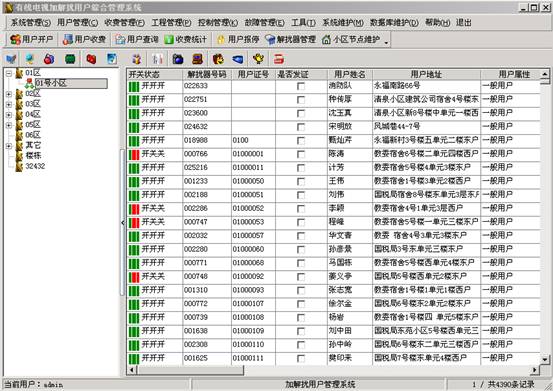Open 小区节点维护 house icon
Viewport: 553px width, 391px height.
(351, 39)
